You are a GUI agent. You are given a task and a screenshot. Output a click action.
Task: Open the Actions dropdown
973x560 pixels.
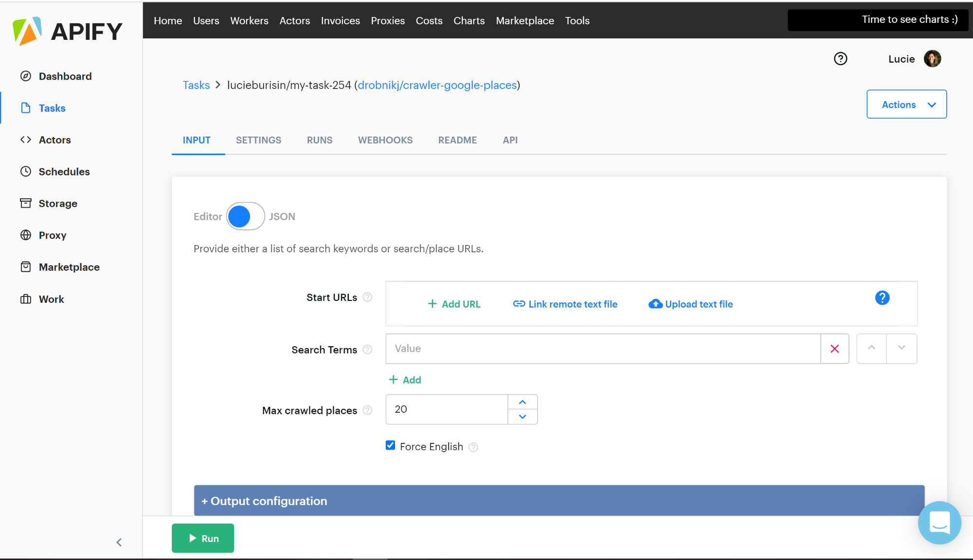(x=906, y=104)
